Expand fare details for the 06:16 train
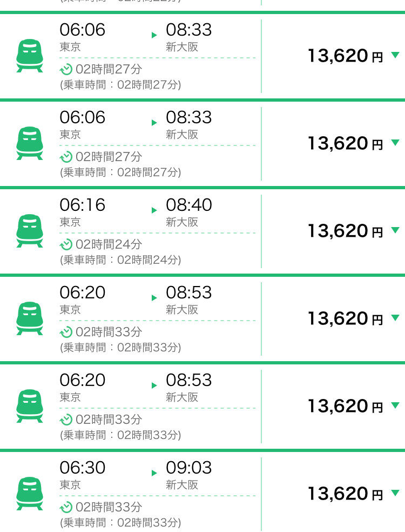Viewport: 405px width, 532px height. coord(395,230)
